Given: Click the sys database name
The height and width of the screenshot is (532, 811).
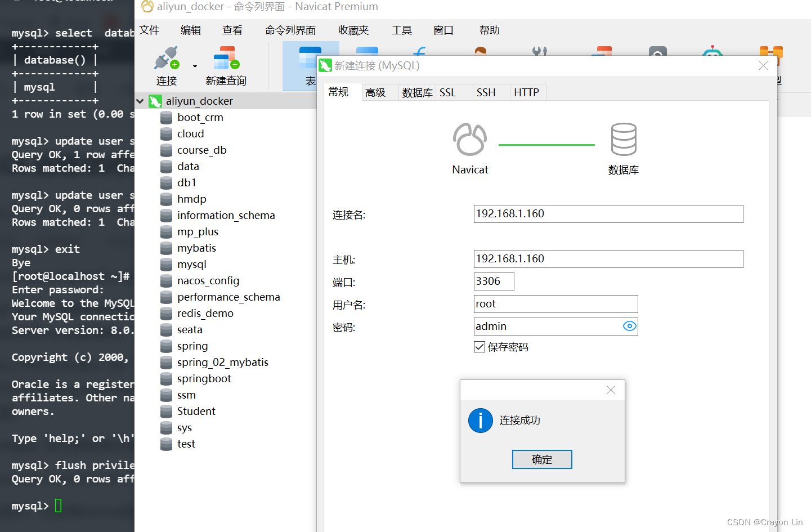Looking at the screenshot, I should 185,428.
